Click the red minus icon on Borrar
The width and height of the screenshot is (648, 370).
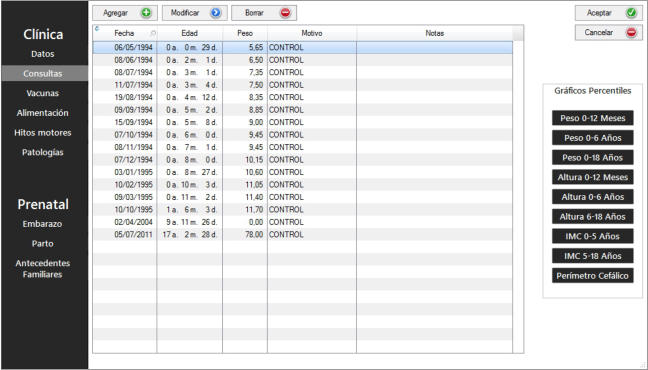(x=285, y=13)
